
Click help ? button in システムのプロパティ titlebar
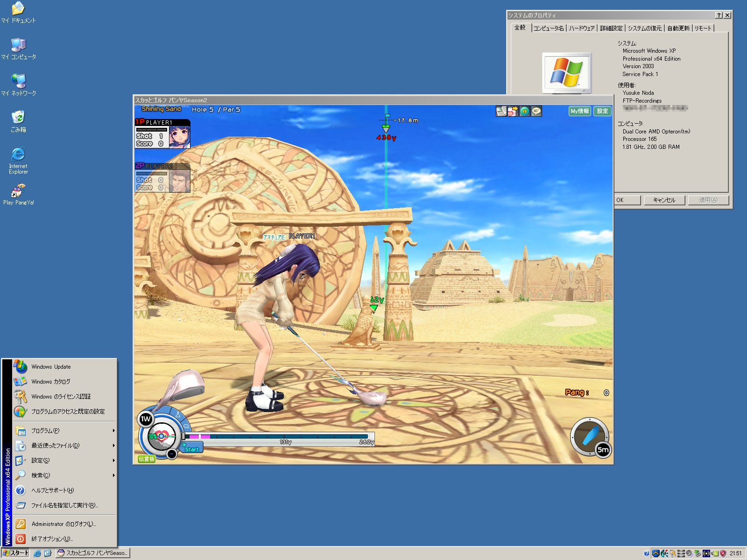(x=719, y=15)
